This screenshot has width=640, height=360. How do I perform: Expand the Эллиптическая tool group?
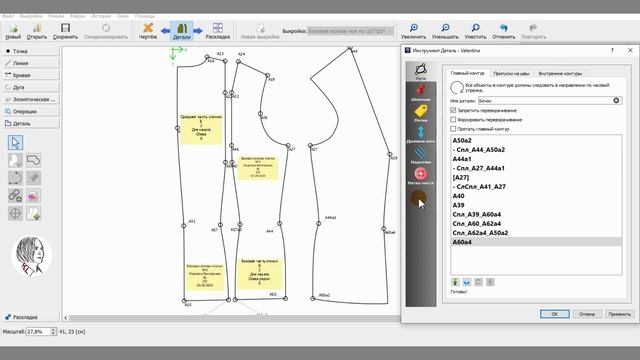pos(31,99)
